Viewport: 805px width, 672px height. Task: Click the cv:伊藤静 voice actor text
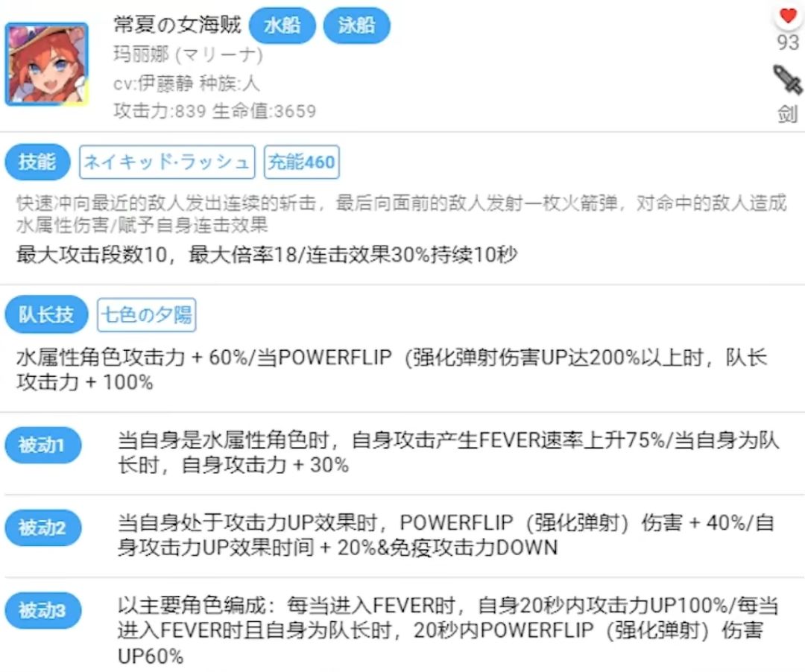(154, 83)
